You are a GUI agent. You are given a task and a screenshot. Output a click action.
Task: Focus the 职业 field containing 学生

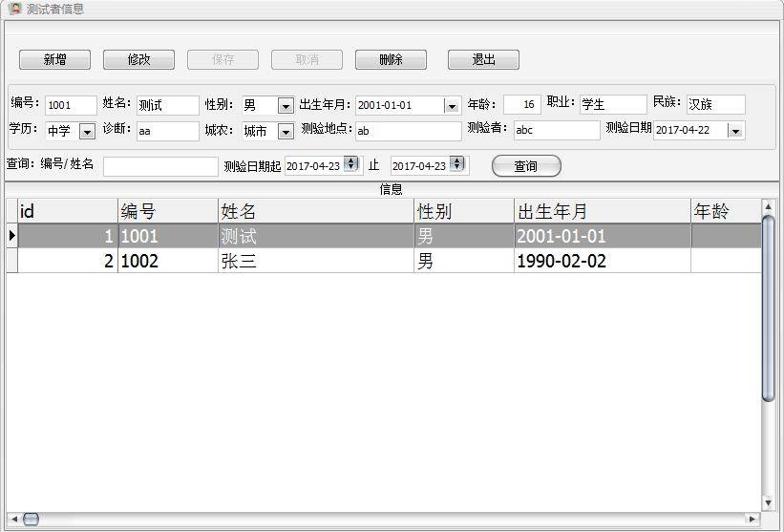point(613,104)
